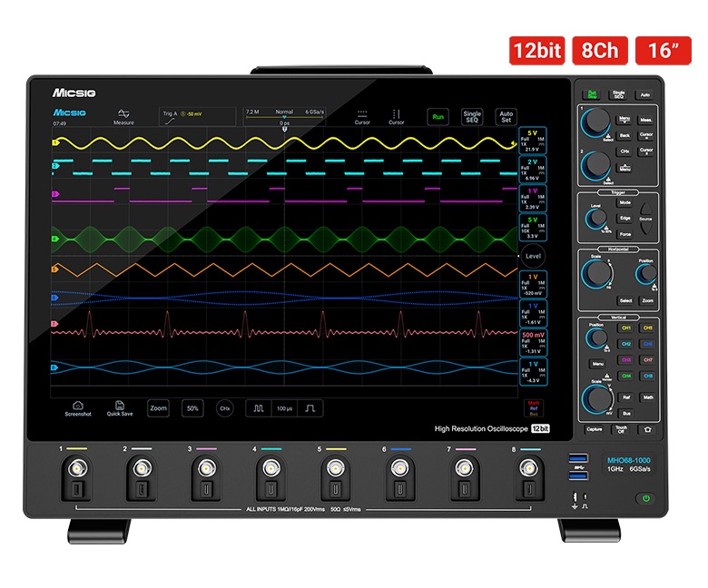Select the orange channel 5 waveform marker
Screen dimensions: 708x588
click(55, 269)
